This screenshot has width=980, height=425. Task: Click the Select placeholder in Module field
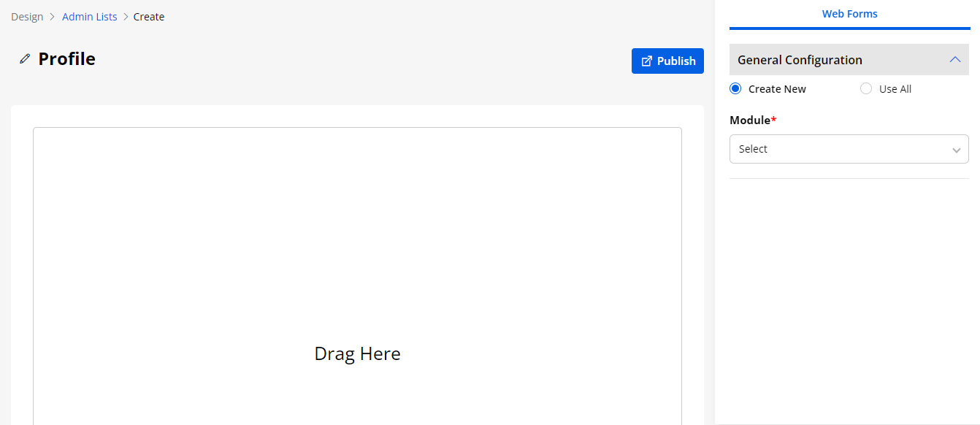pyautogui.click(x=753, y=149)
